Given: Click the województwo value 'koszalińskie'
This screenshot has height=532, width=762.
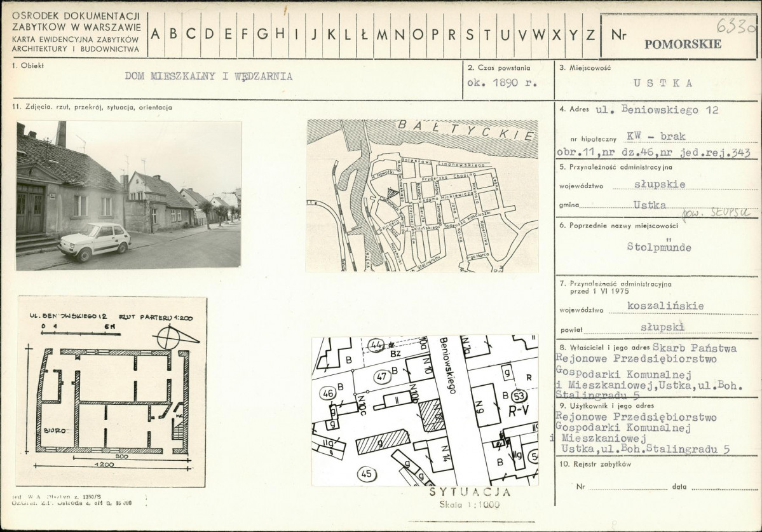Looking at the screenshot, I should click(x=665, y=306).
